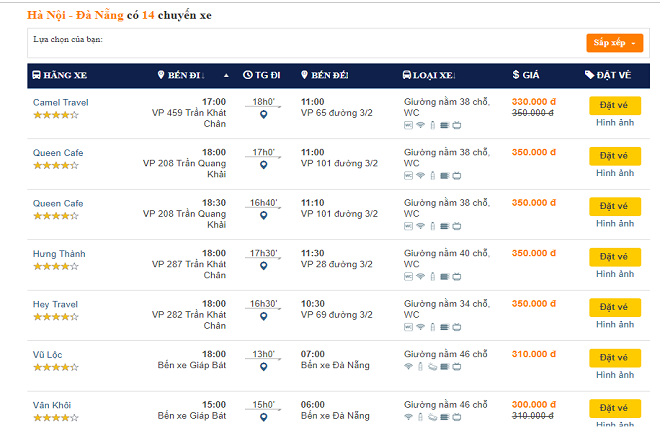The image size is (660, 440).
Task: Open the map pin under 17h0' duration
Action: click(264, 166)
